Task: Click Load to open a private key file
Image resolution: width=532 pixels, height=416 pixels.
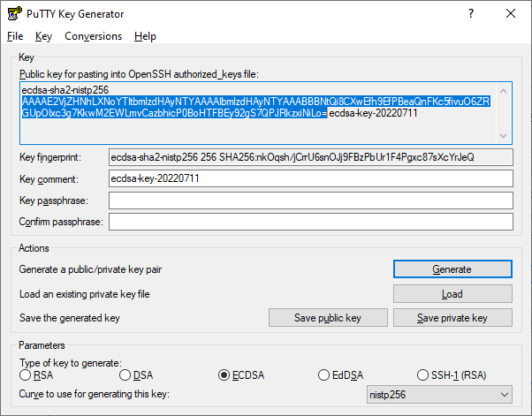Action: pyautogui.click(x=452, y=294)
